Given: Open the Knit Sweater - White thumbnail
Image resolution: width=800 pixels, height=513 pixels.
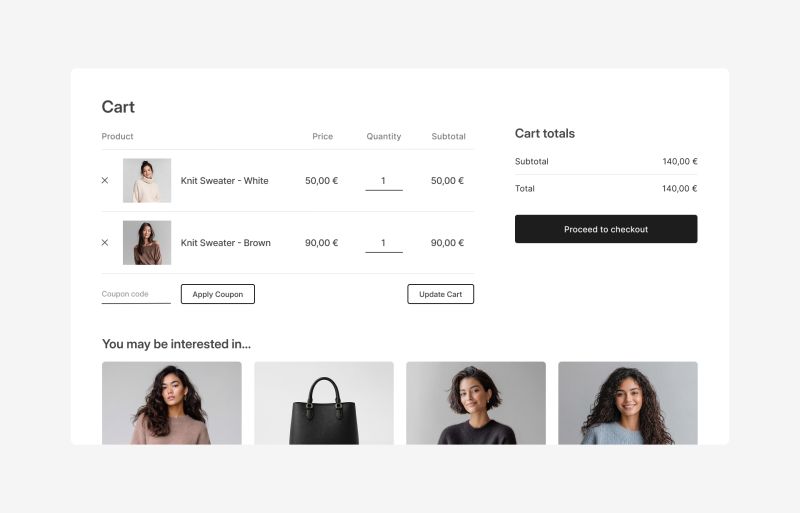Looking at the screenshot, I should (147, 181).
